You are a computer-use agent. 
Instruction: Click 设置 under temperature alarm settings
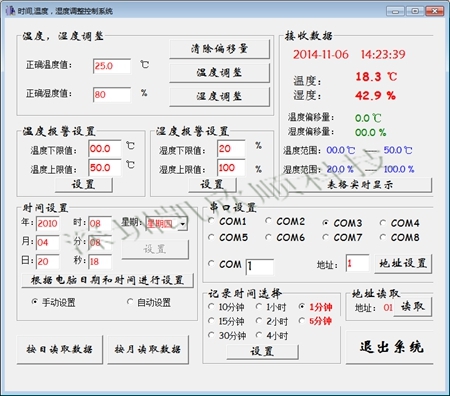(84, 184)
